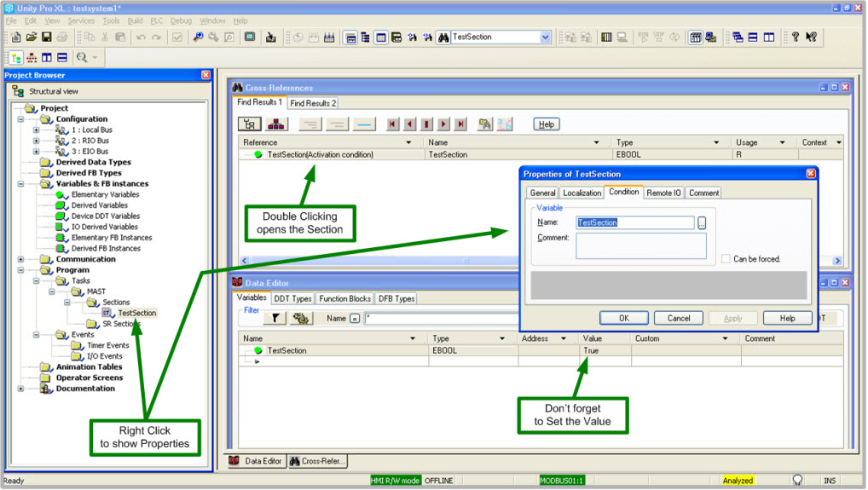The width and height of the screenshot is (868, 490).
Task: Go to first reference with red arrow
Action: [392, 124]
